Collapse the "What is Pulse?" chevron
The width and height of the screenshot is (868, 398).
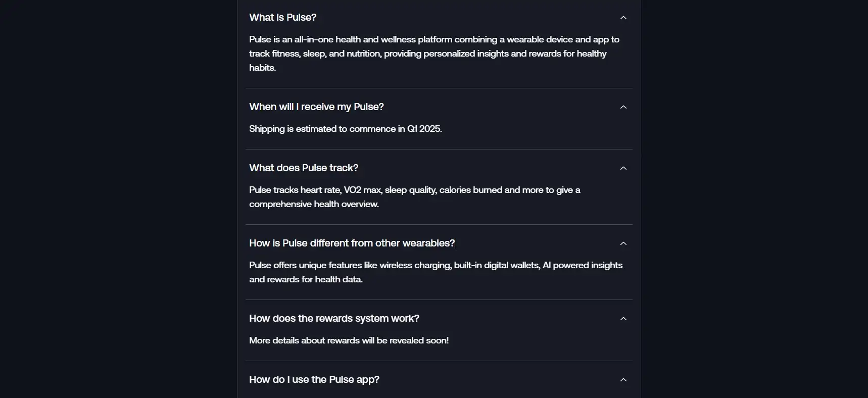click(623, 18)
